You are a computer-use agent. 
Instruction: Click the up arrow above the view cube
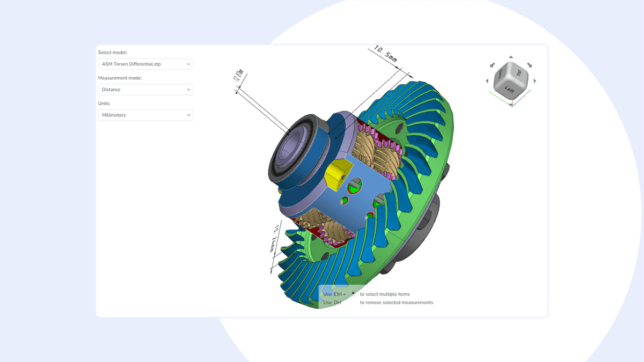[511, 57]
